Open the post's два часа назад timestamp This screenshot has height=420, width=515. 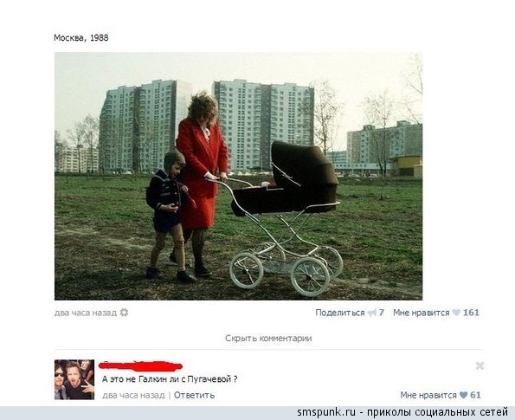tap(86, 313)
